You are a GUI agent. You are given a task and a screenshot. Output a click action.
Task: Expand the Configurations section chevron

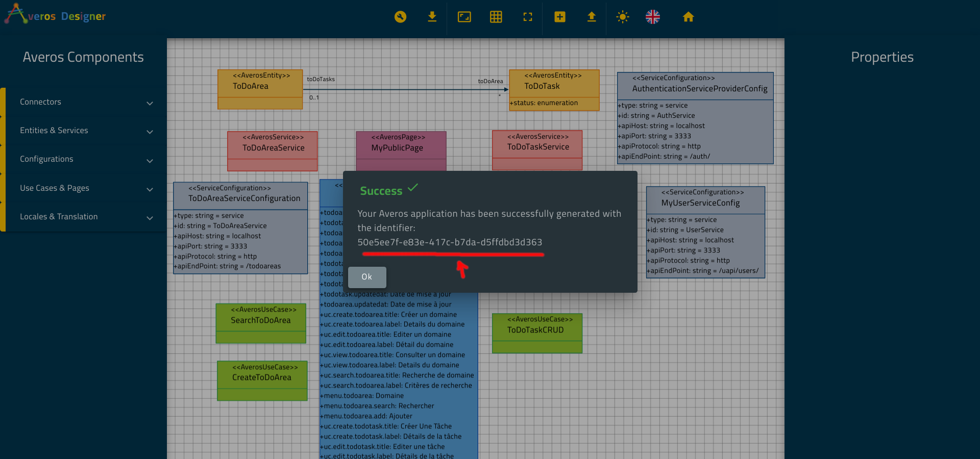(x=150, y=161)
